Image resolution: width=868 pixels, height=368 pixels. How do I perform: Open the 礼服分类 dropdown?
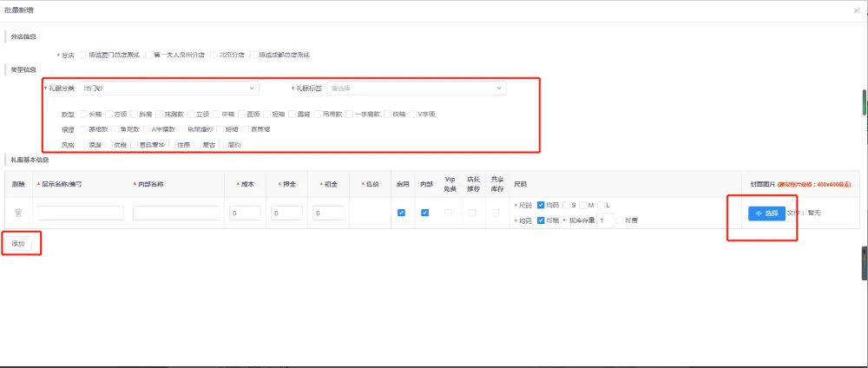click(169, 88)
